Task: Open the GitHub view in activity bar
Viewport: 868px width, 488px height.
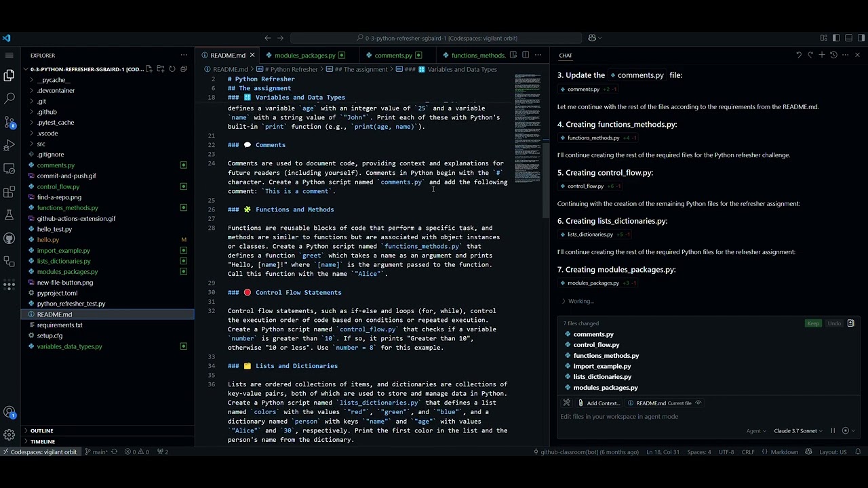Action: 9,238
